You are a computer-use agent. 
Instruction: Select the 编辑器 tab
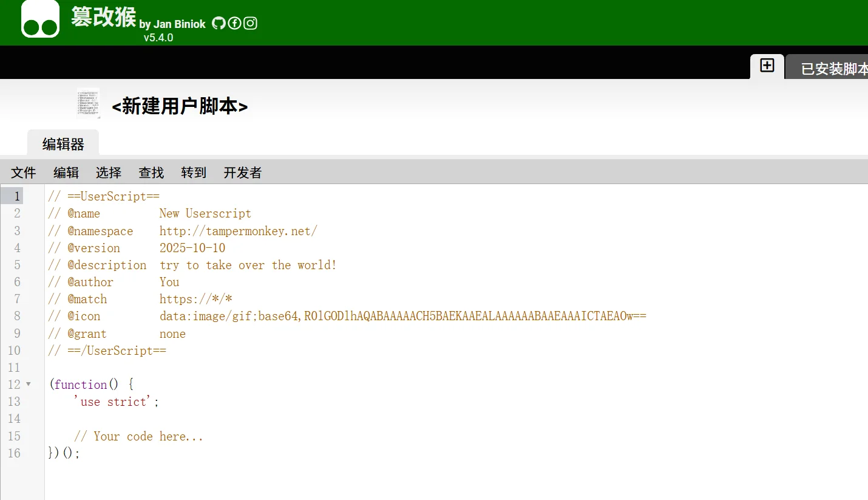(63, 142)
